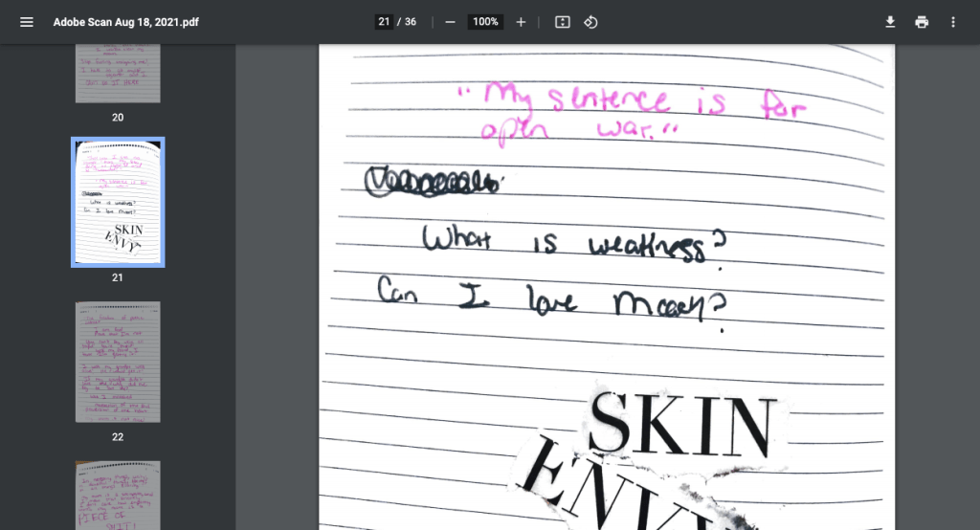Select the highlighted page 21 thumbnail
980x530 pixels.
click(x=118, y=202)
